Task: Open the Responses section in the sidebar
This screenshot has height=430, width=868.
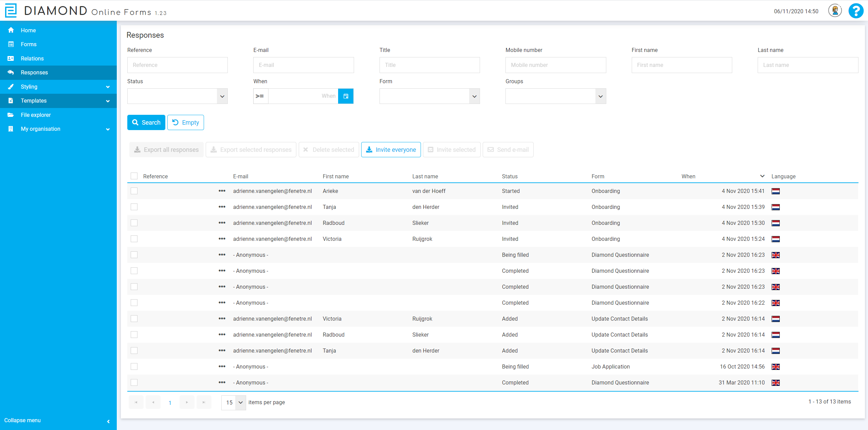Action: point(34,72)
